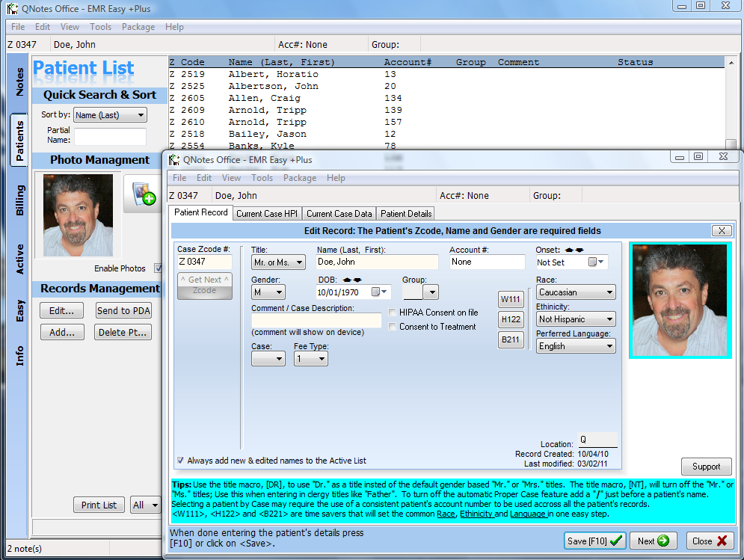Screen dimensions: 744x560
Task: Open the All dropdown next to Print List
Action: tap(146, 505)
